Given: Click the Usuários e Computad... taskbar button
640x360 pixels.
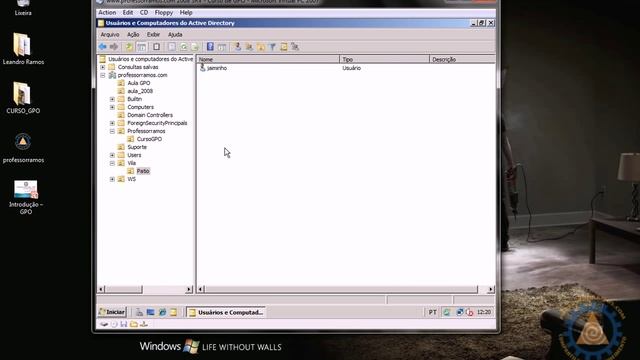Looking at the screenshot, I should click(226, 312).
